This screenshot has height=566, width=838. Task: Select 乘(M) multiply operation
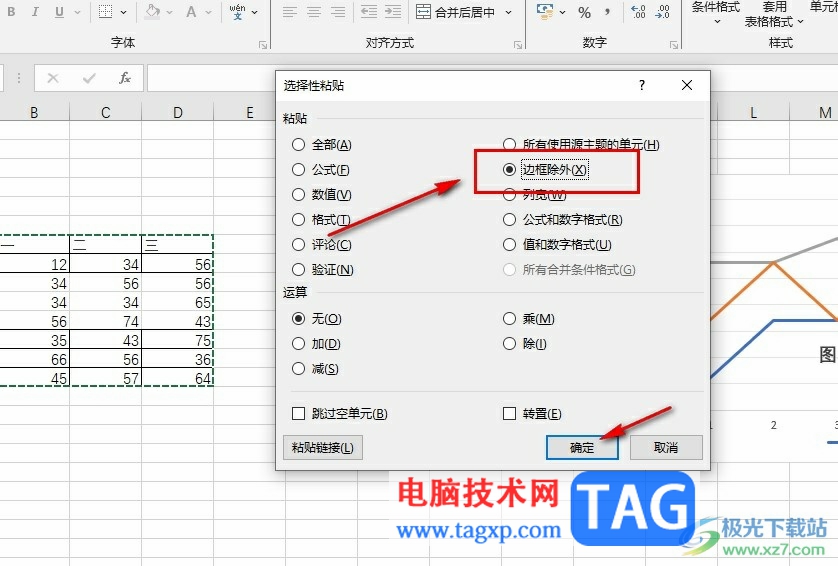click(x=529, y=319)
